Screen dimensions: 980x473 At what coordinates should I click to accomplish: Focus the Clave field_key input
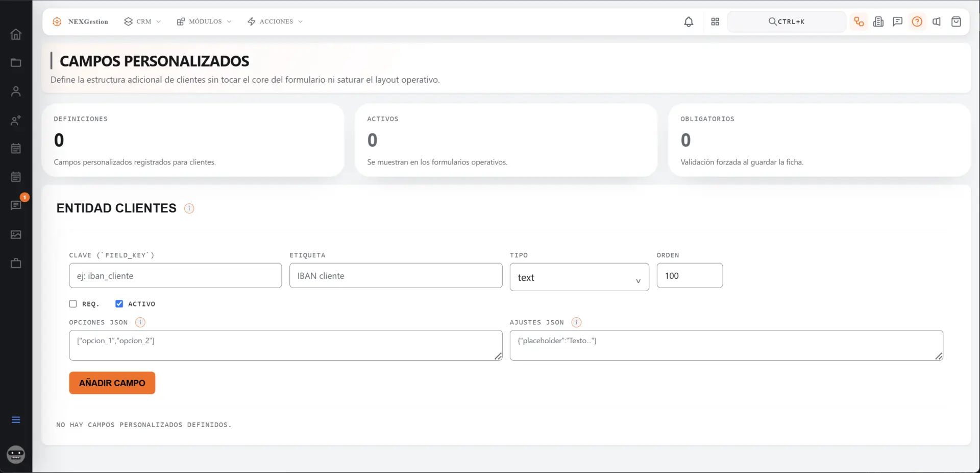point(175,276)
